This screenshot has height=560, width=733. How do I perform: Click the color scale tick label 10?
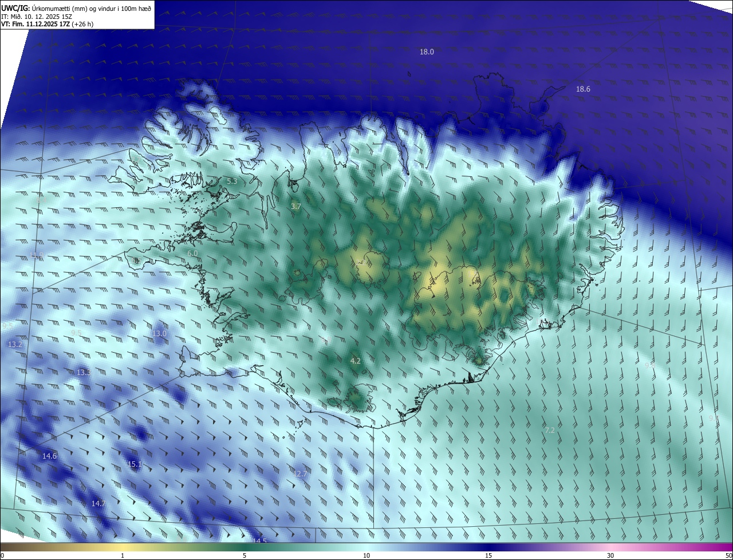[366, 555]
